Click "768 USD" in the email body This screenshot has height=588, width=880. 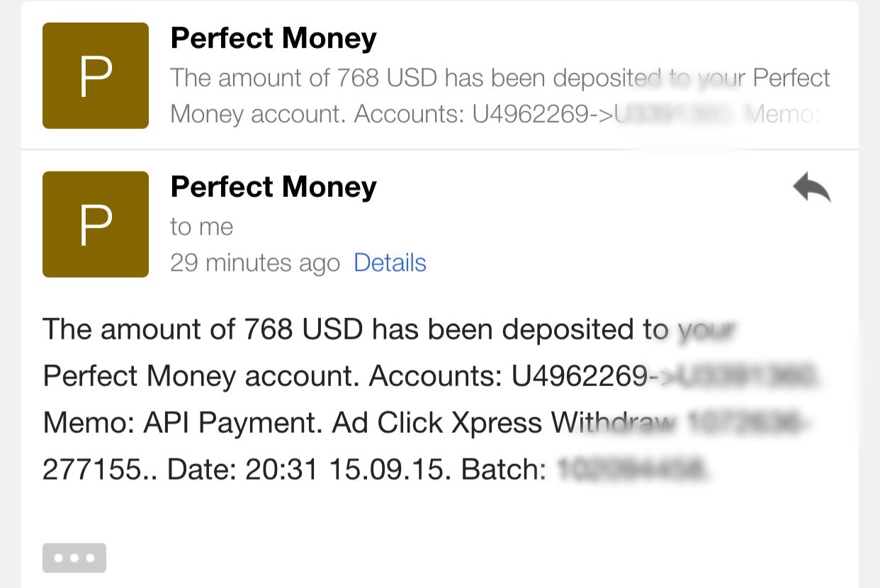[x=304, y=329]
